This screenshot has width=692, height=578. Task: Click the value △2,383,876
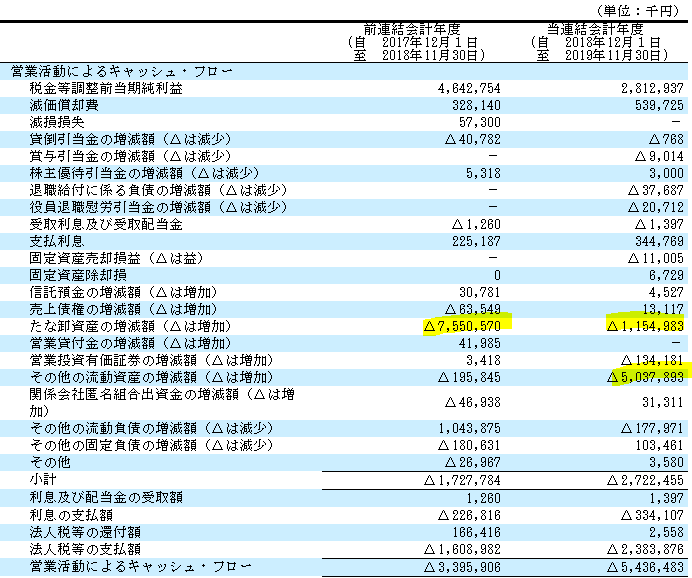point(645,549)
